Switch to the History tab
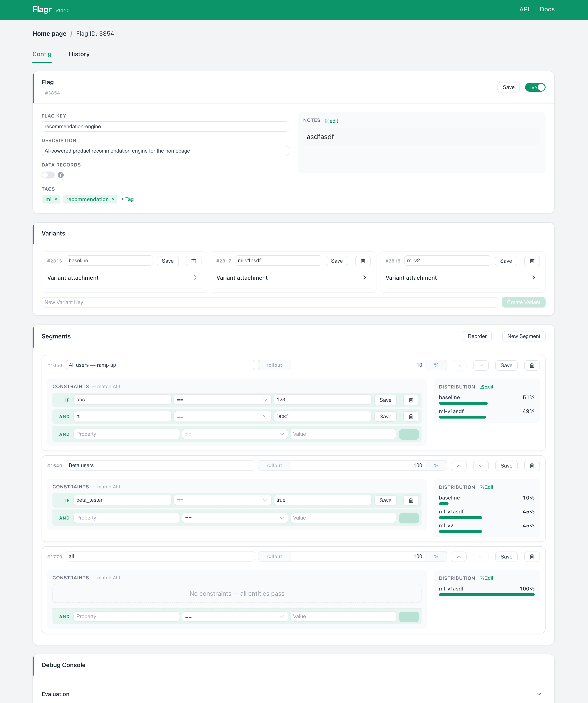 coord(79,54)
